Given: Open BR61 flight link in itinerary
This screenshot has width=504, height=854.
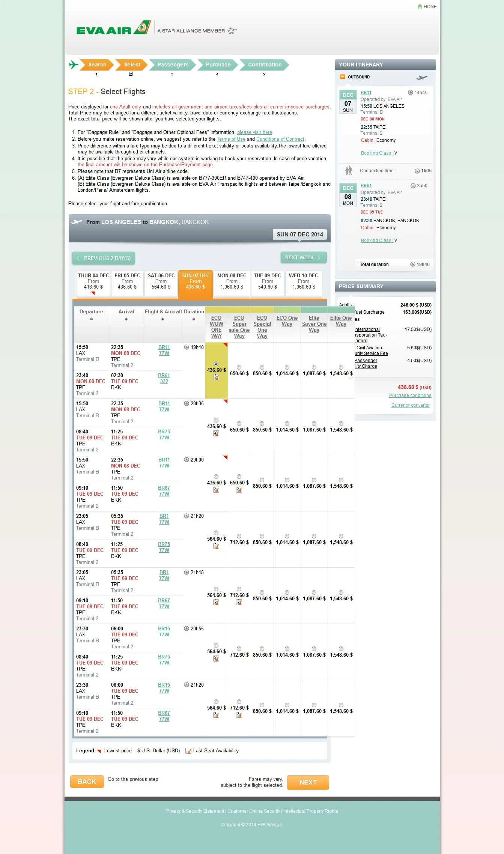Looking at the screenshot, I should click(366, 186).
